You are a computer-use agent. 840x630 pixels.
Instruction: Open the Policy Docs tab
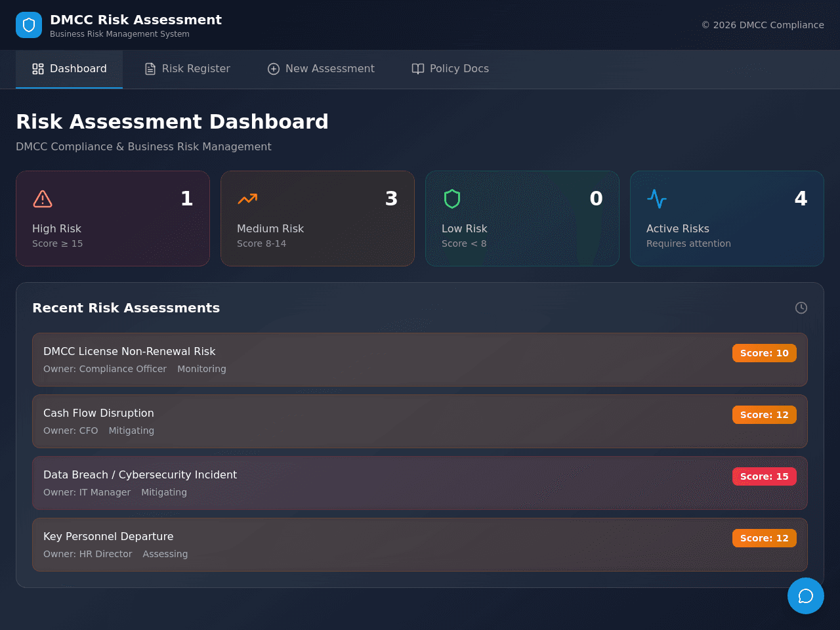coord(450,69)
